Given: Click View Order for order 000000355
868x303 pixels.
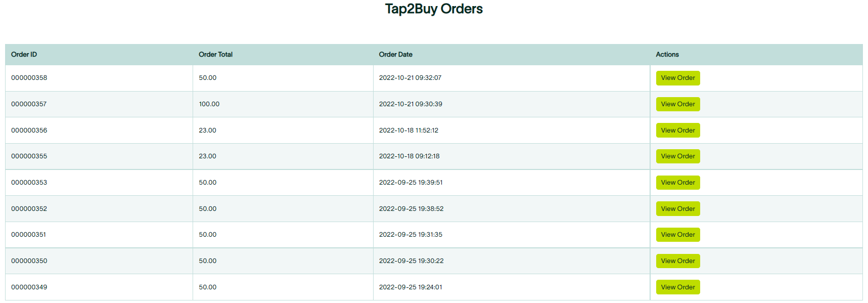Looking at the screenshot, I should (677, 156).
